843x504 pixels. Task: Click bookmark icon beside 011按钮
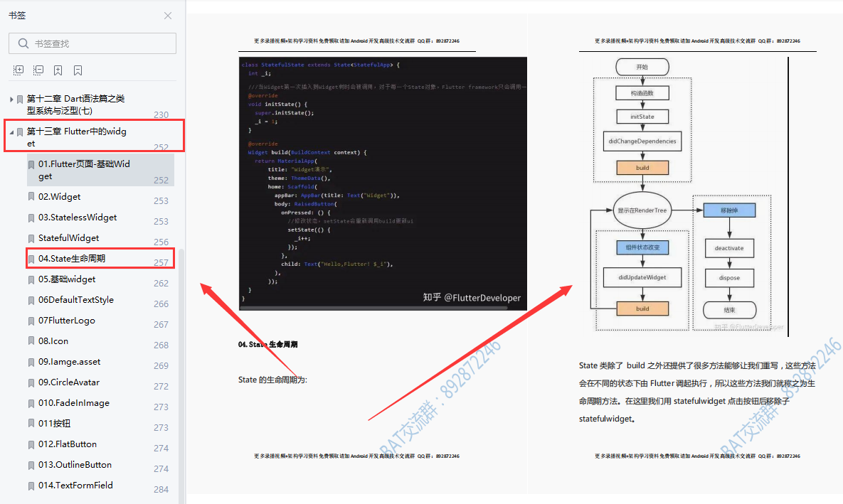point(31,424)
